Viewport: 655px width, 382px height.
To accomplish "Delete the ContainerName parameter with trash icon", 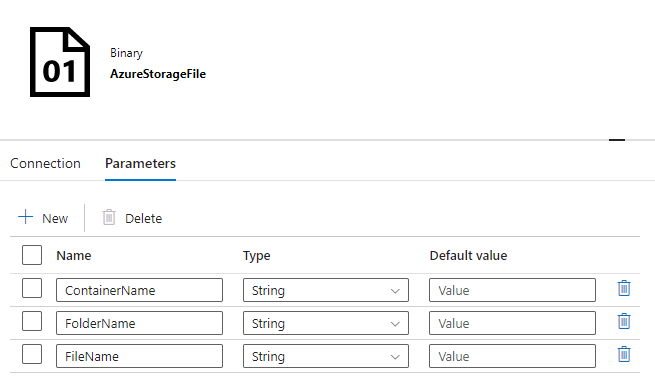I will pos(624,288).
